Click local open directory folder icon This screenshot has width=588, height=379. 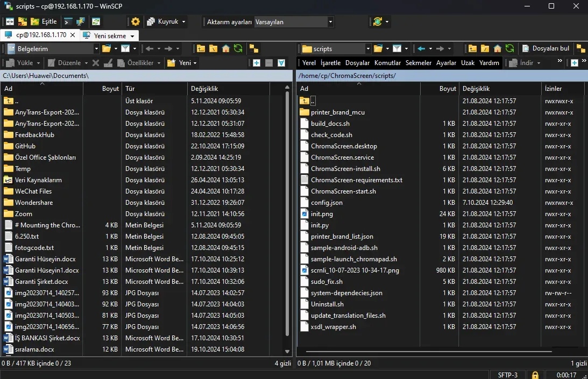107,49
